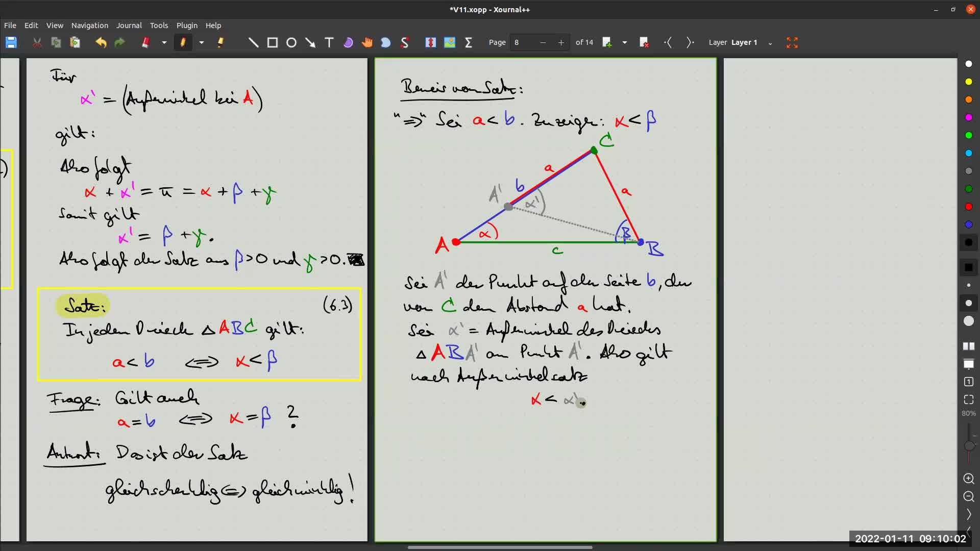Select the Hand scroll tool

[367, 43]
